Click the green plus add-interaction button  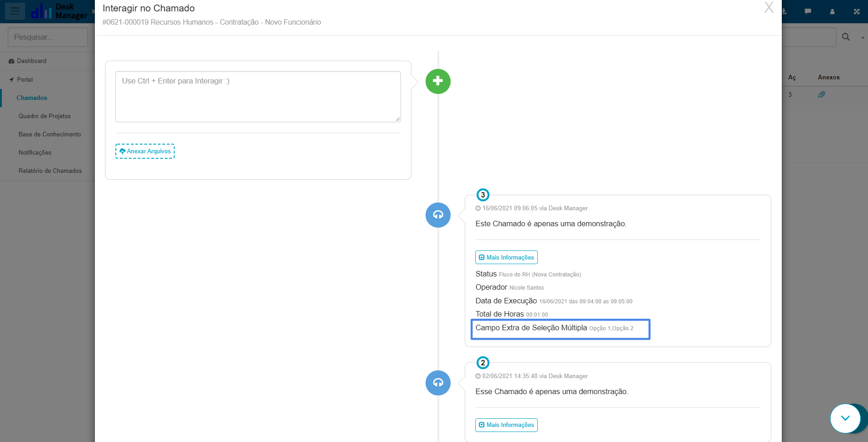pyautogui.click(x=438, y=81)
